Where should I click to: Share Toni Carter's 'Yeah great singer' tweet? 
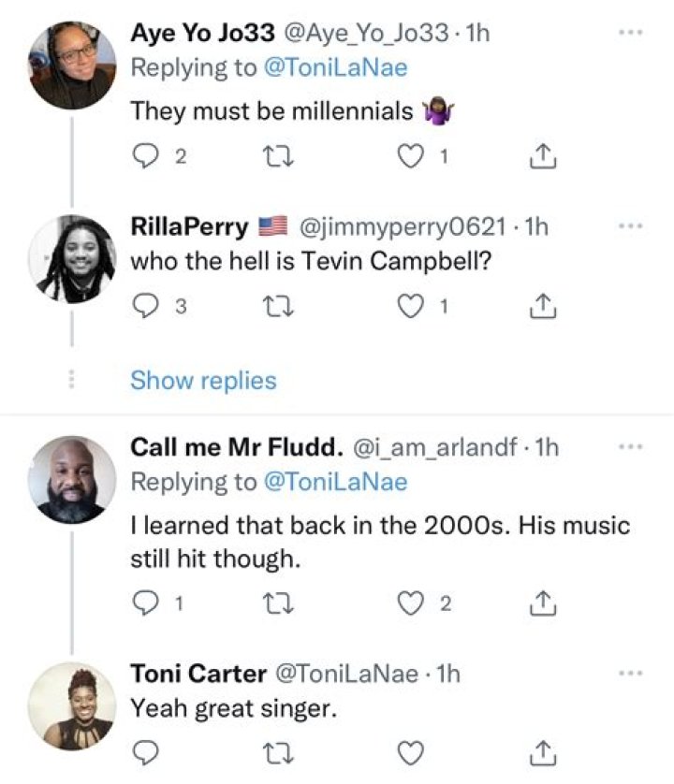tap(539, 751)
